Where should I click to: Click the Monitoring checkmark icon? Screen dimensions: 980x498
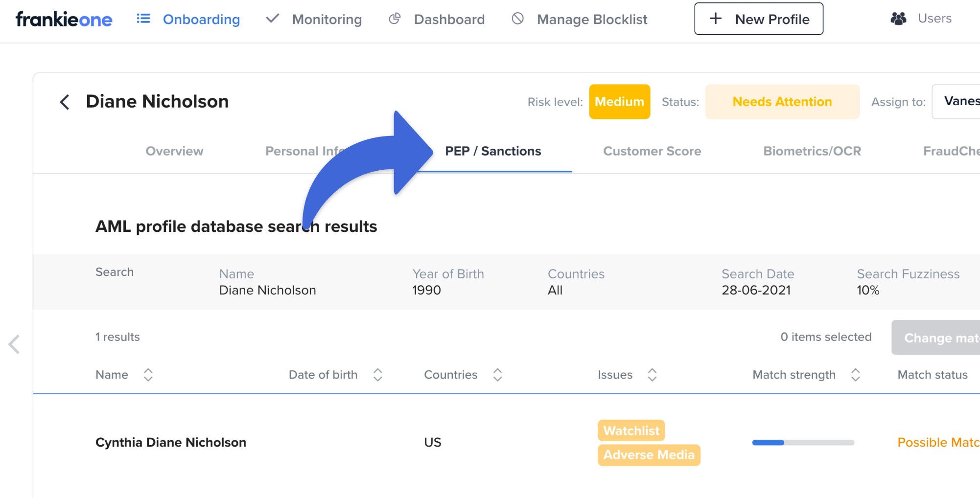pos(272,19)
